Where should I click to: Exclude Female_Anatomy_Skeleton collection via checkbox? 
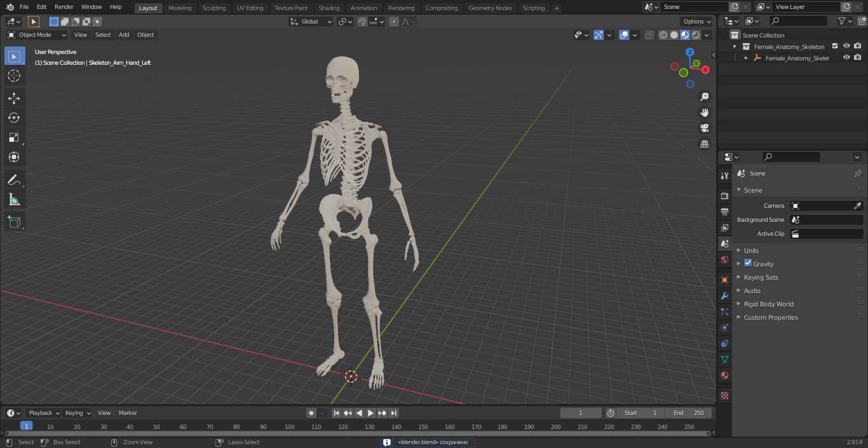pyautogui.click(x=835, y=46)
